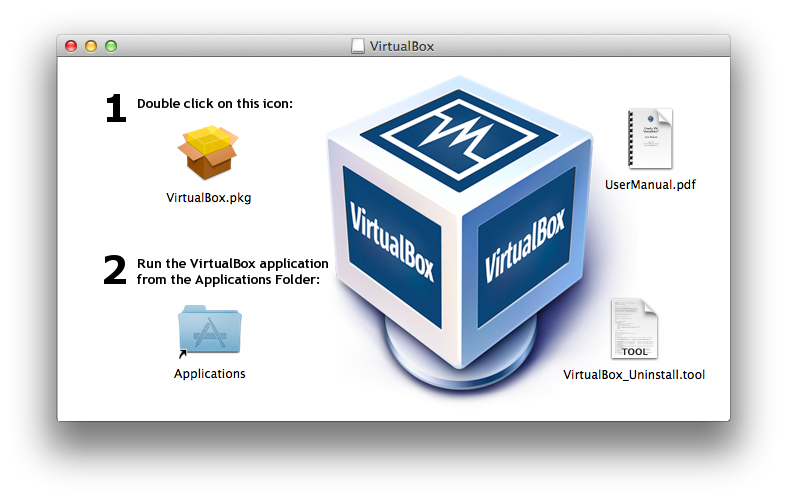Click the VirtualBox.pkg file name label
Image resolution: width=787 pixels, height=500 pixels.
tap(208, 198)
